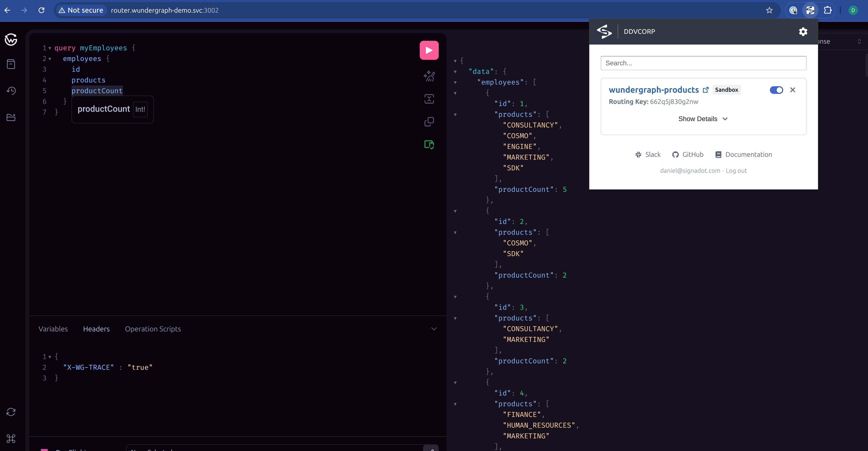
Task: Collapse the variables and headers panel chevron
Action: tap(434, 329)
